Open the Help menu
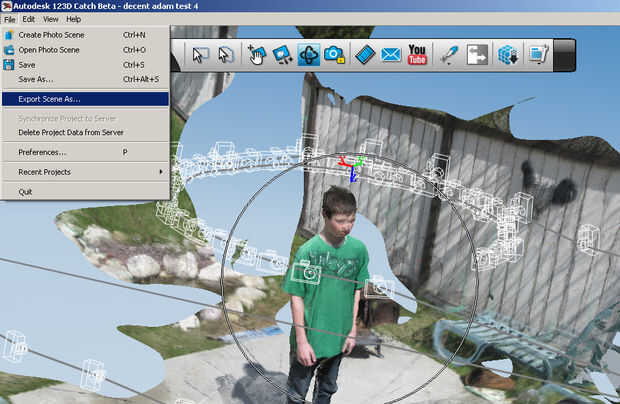The image size is (620, 404). pos(74,19)
